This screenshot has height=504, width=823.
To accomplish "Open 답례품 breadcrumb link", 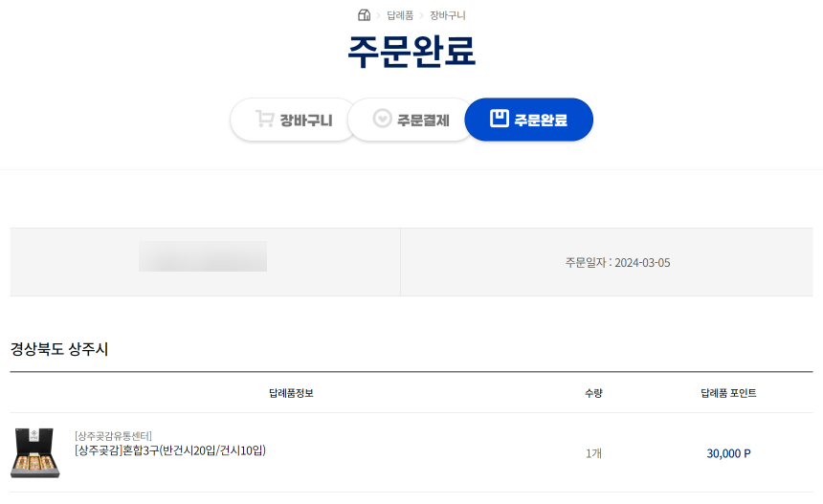I will click(400, 15).
